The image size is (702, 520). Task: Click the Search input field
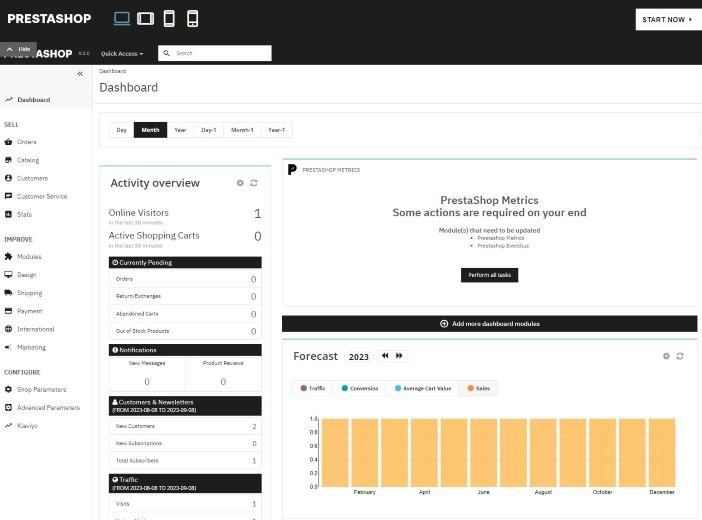pyautogui.click(x=214, y=53)
